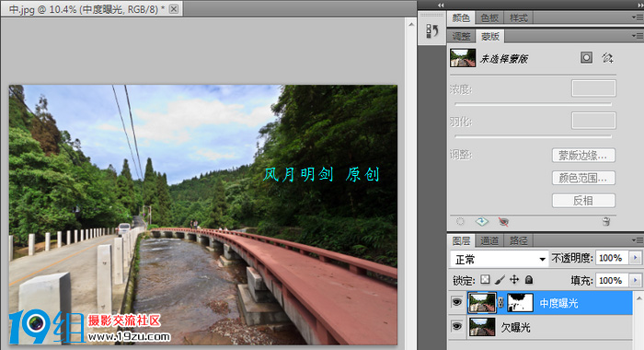Viewport: 644px width, 350px height.
Task: Collapse panels using top-right double arrow
Action: pos(640,5)
